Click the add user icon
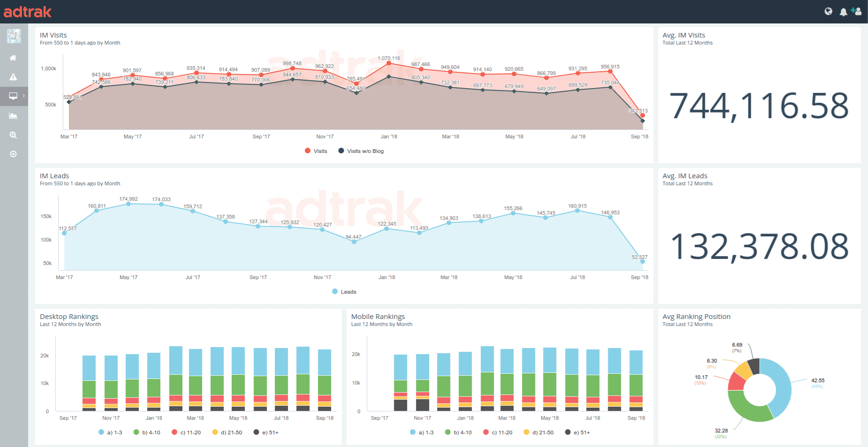This screenshot has width=868, height=447. click(x=856, y=11)
